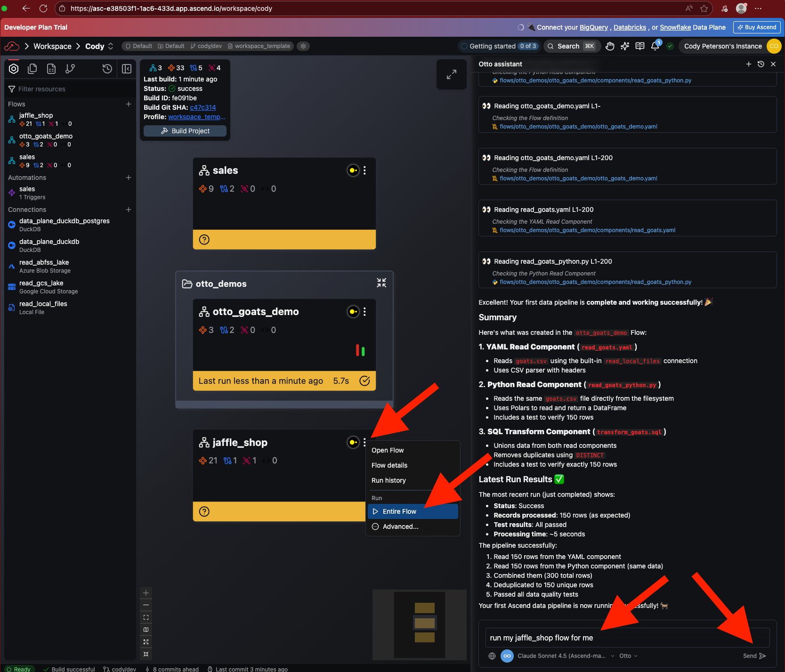Open the Getting started checklist
Screen dimensions: 785x672
tap(499, 46)
